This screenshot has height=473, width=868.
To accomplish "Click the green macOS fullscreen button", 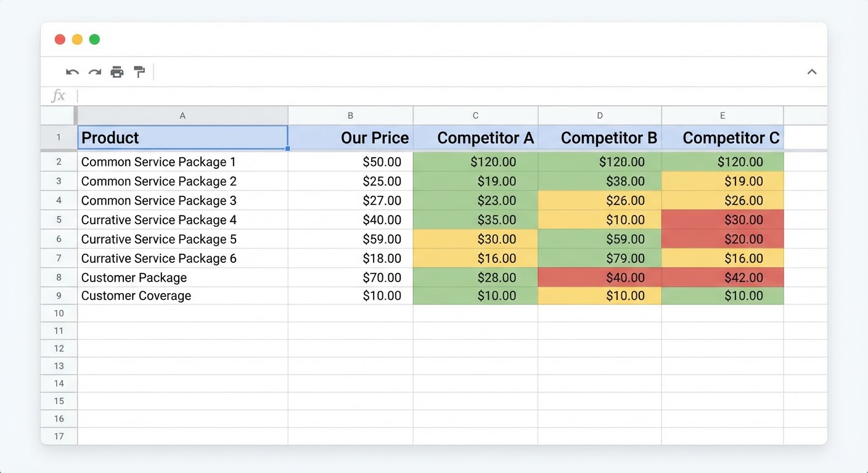I will click(94, 39).
